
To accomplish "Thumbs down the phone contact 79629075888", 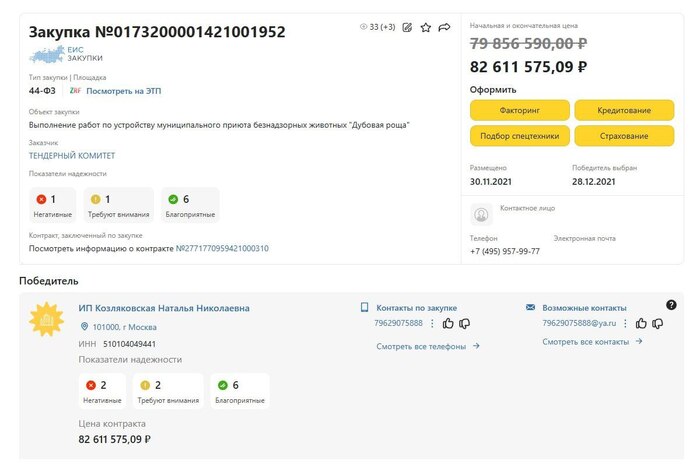I will coord(464,323).
